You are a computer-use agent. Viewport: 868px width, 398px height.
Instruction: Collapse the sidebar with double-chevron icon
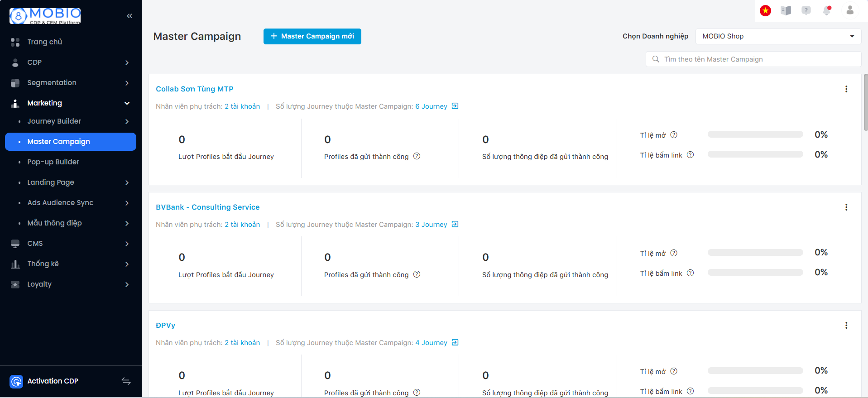pos(129,16)
